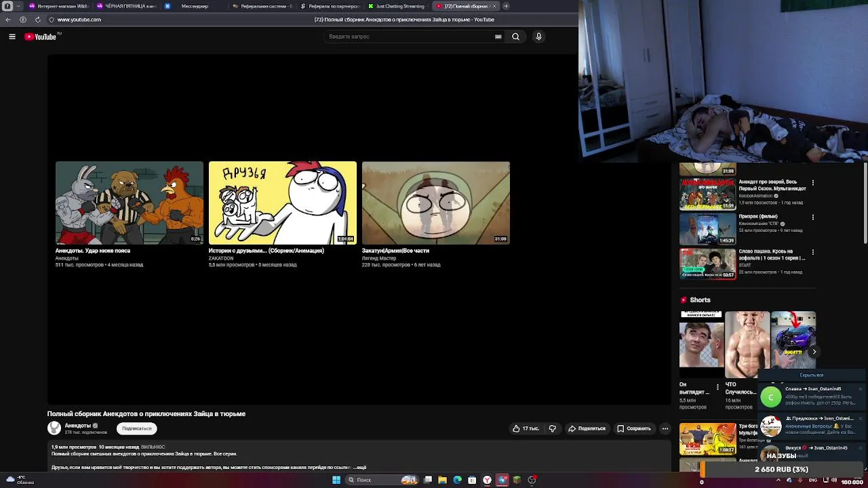Open the Bugatti short thumbnail
This screenshot has width=868, height=488.
point(793,339)
